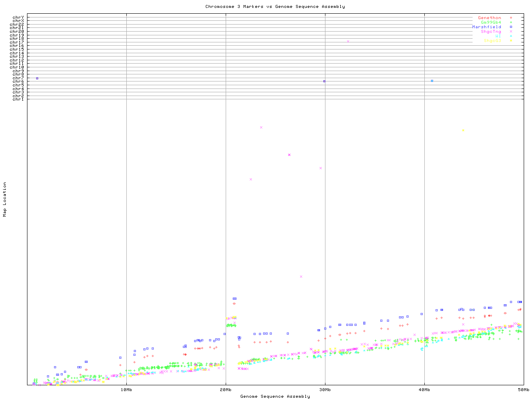Click the ShgcTng legend text
Viewport: 532px width, 399px height.
(x=491, y=32)
